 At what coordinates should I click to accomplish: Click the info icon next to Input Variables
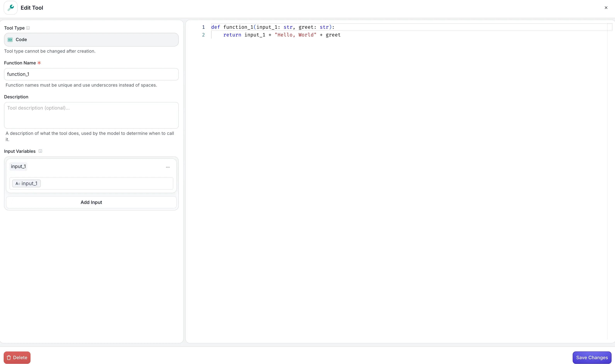(40, 151)
